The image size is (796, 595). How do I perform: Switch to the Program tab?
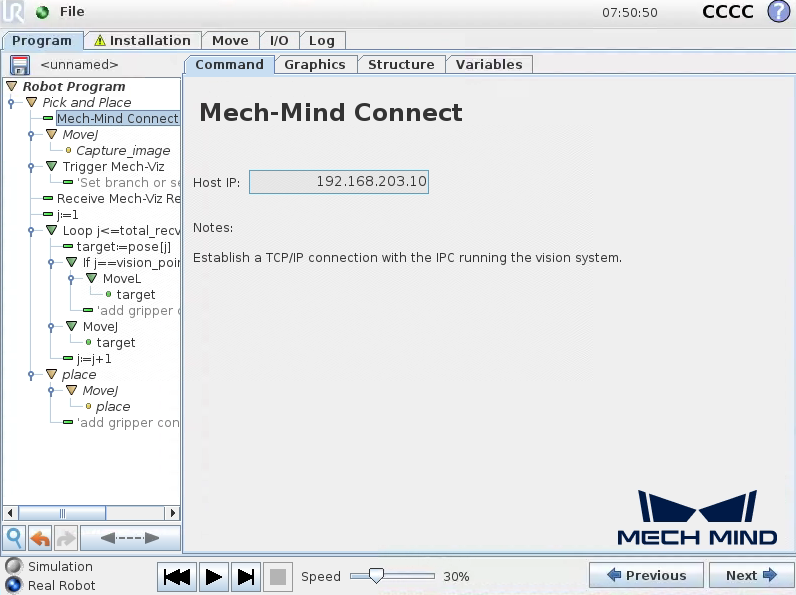pos(42,41)
